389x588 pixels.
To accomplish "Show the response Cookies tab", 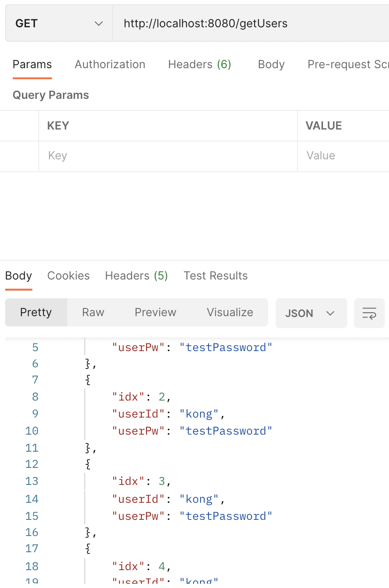I will click(x=69, y=276).
